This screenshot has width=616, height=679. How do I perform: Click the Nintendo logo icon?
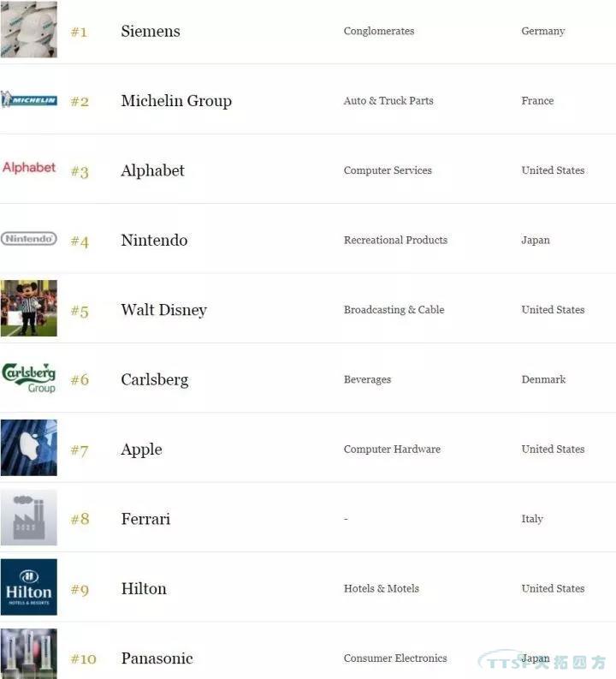[x=28, y=239]
